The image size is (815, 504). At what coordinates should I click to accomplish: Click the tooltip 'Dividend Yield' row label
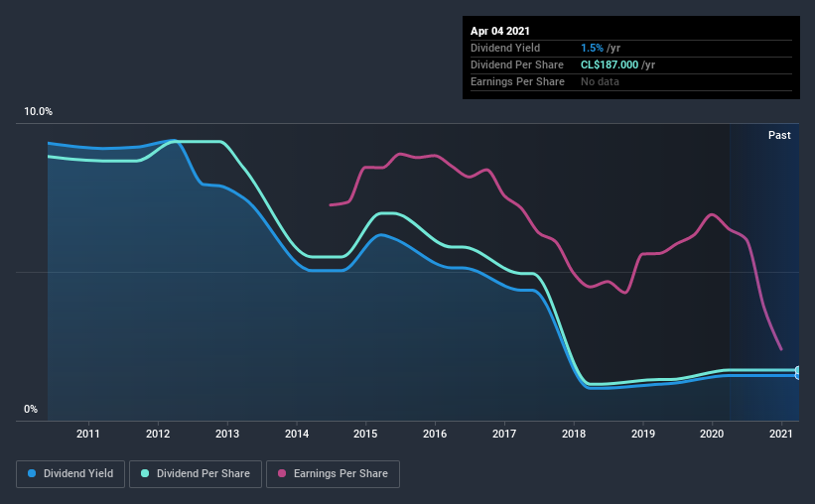(x=505, y=48)
